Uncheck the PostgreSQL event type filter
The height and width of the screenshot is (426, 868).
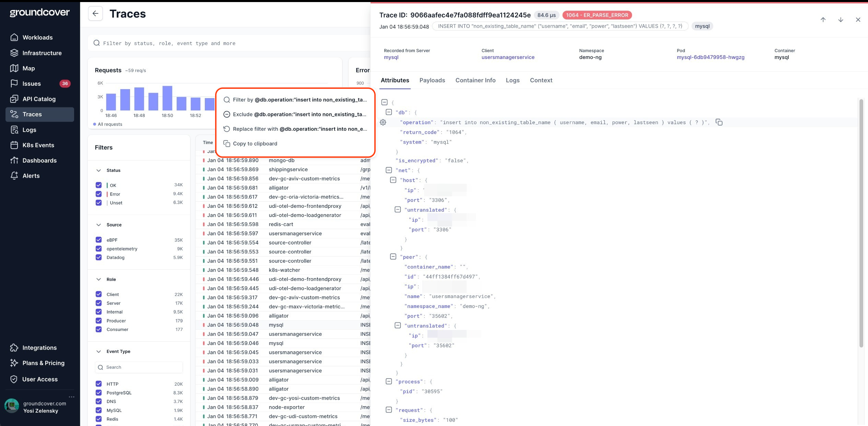(99, 392)
